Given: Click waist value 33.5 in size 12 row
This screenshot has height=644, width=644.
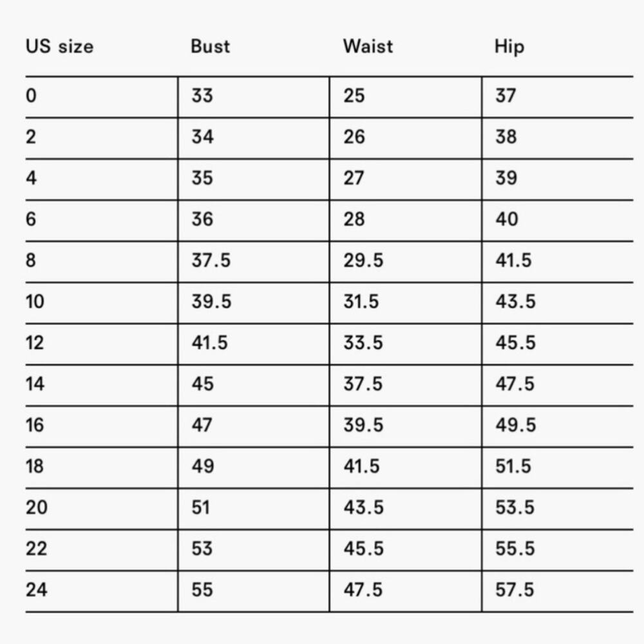Looking at the screenshot, I should tap(363, 343).
